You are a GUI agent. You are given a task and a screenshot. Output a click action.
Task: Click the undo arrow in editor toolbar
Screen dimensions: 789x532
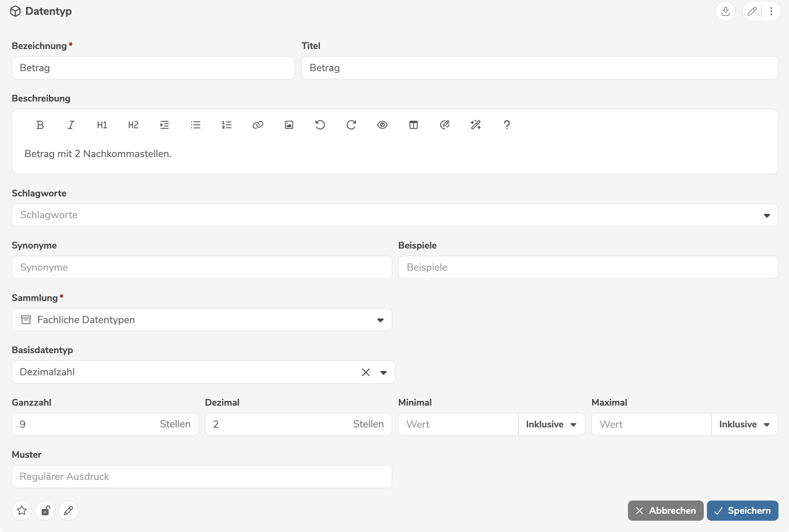coord(320,125)
